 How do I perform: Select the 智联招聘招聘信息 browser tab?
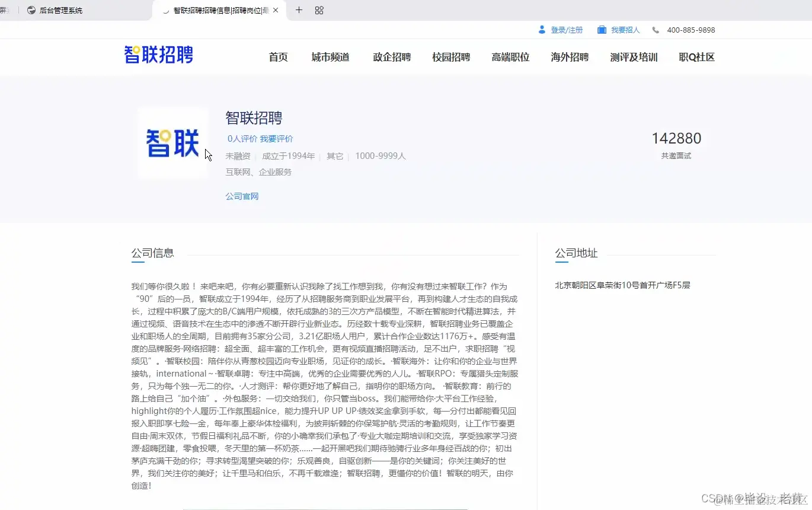coord(219,10)
